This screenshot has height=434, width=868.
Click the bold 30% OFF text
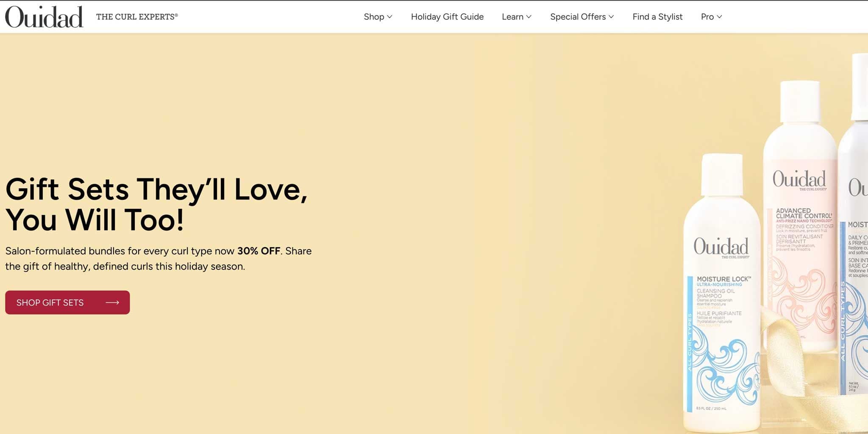pyautogui.click(x=259, y=250)
